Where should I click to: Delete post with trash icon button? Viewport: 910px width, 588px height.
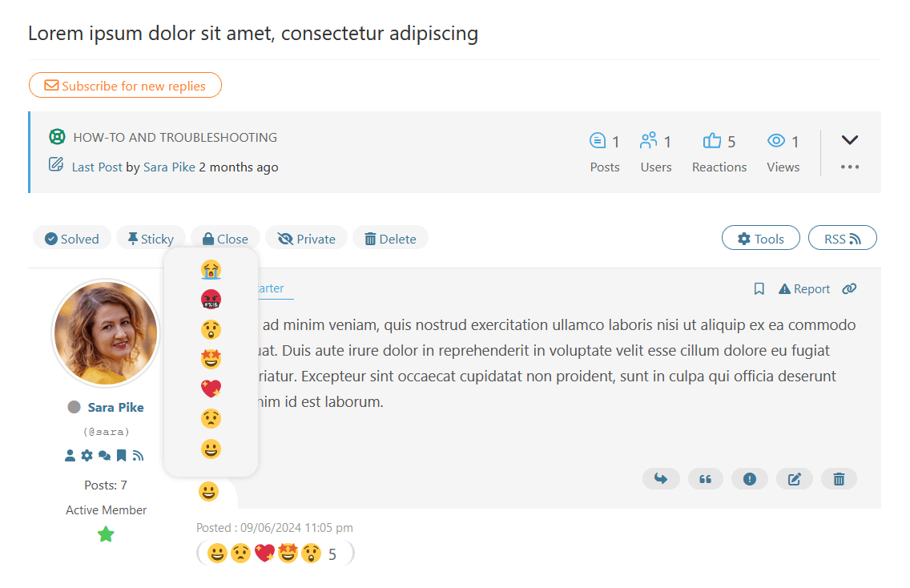click(839, 479)
